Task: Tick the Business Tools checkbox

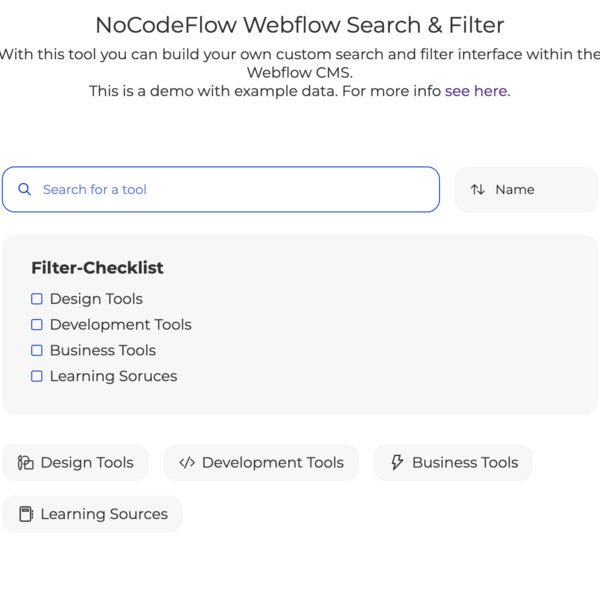Action: [37, 351]
